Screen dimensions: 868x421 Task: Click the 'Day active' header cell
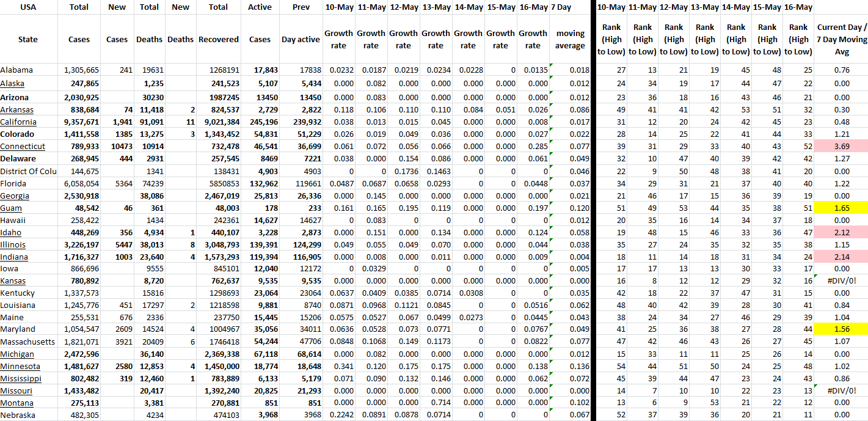click(x=301, y=39)
